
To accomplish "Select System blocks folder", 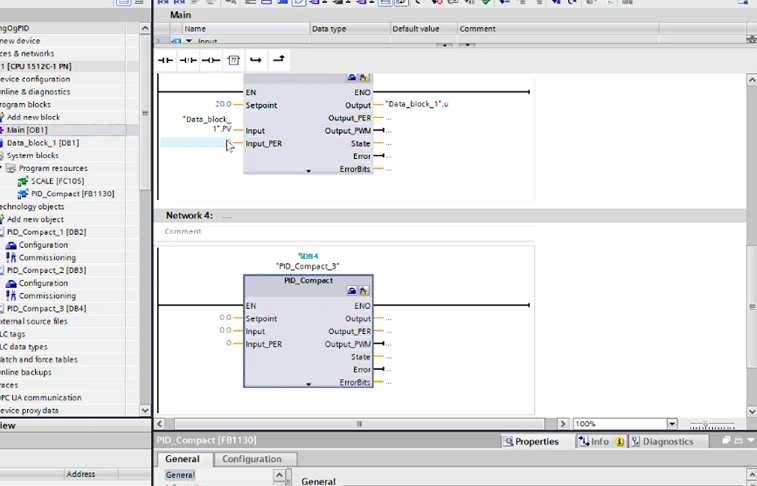I will [32, 155].
